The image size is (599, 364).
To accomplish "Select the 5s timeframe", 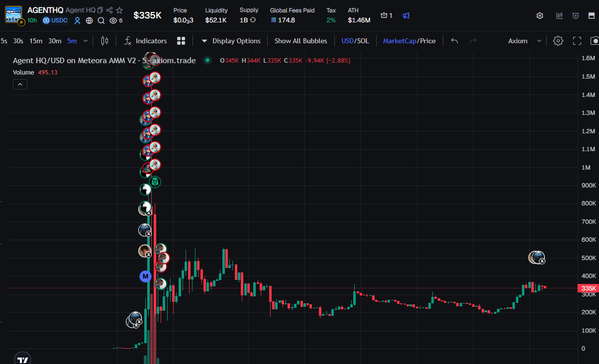I will [3, 41].
